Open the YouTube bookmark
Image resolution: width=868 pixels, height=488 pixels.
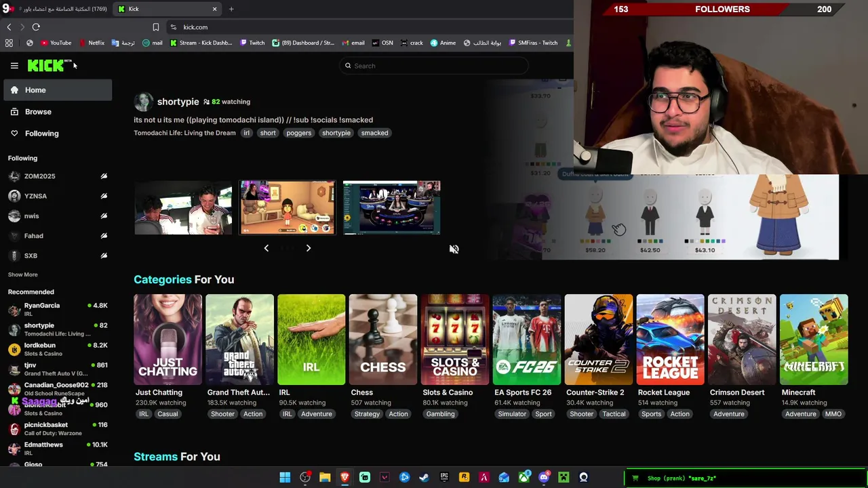tap(56, 43)
